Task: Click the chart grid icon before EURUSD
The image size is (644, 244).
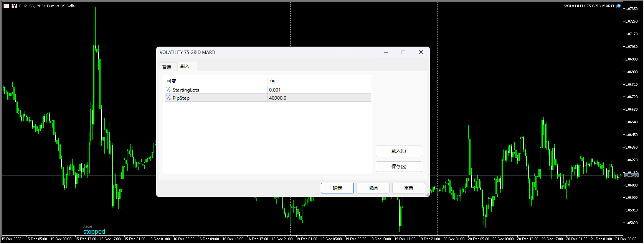Action: [6, 6]
